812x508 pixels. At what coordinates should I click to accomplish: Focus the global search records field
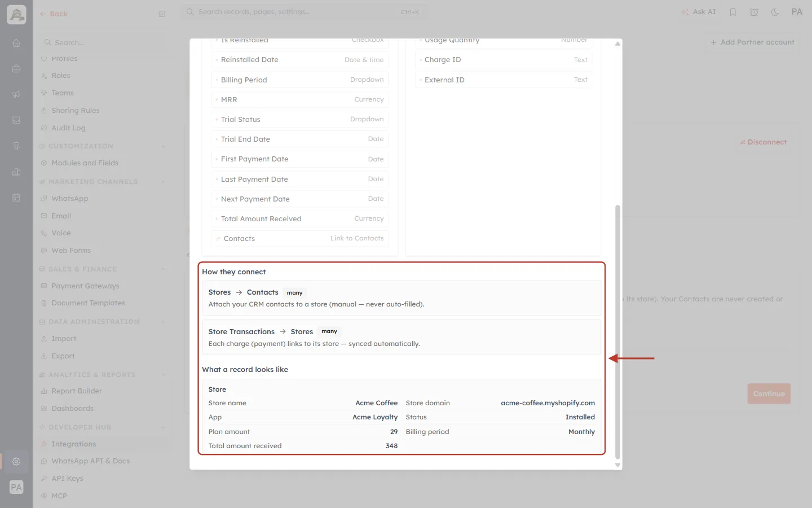tap(304, 12)
